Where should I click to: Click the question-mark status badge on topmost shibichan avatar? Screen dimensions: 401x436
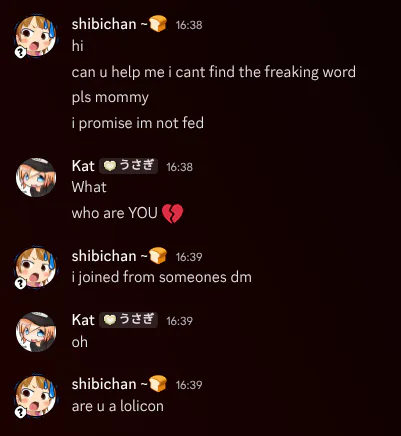[20, 52]
